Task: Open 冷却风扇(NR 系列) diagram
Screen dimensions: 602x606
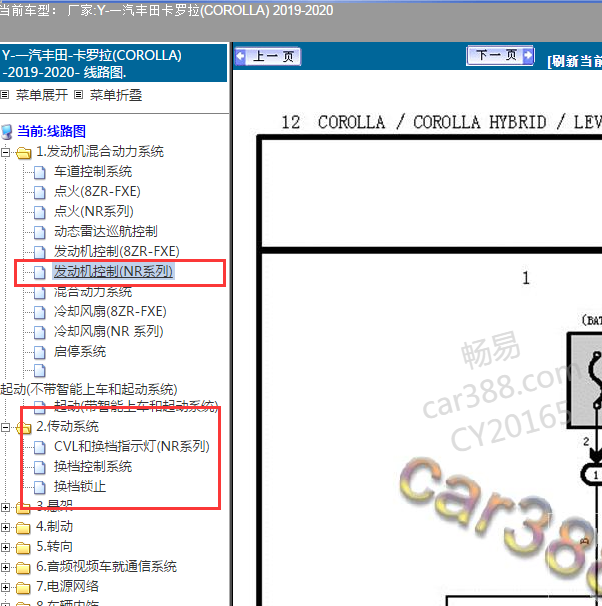Action: coord(109,332)
